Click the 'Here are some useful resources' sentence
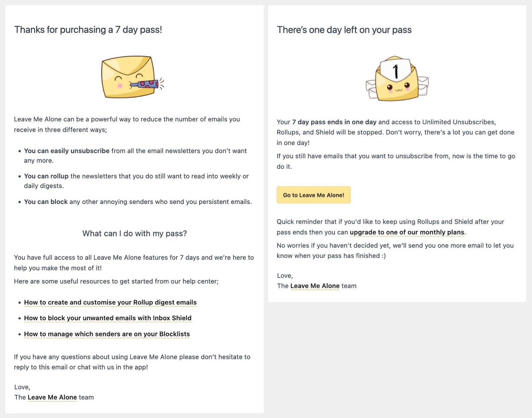The width and height of the screenshot is (532, 418). (x=116, y=281)
